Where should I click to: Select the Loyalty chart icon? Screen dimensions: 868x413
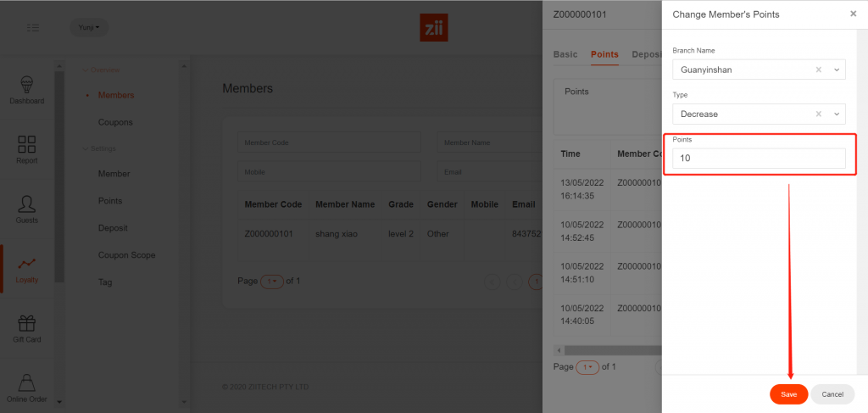pyautogui.click(x=26, y=265)
